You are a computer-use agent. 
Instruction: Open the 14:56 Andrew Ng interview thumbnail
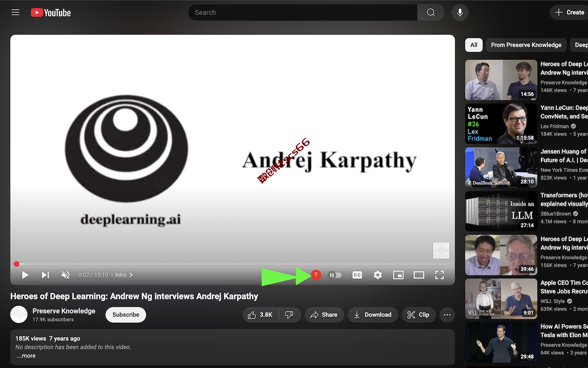point(501,80)
